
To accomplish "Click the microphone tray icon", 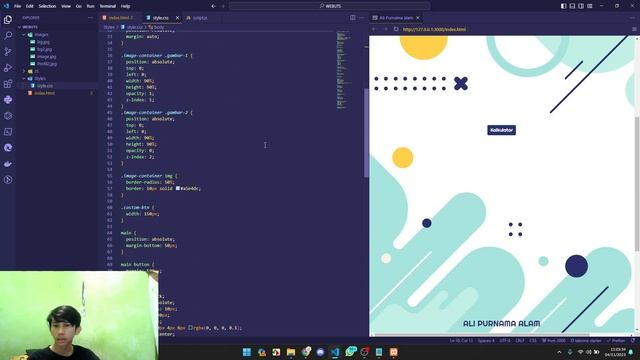I will pos(570,352).
